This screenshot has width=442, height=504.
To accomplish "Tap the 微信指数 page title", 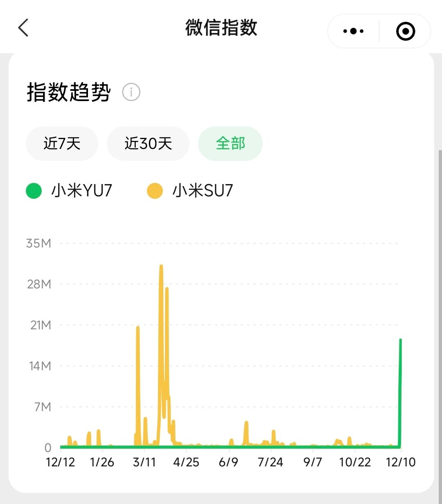I will (221, 28).
